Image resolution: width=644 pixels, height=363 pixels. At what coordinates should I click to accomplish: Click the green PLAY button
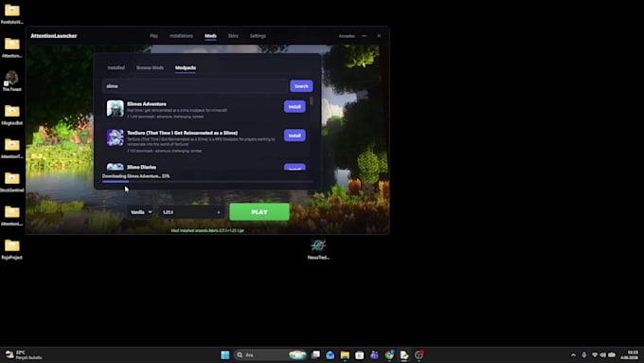point(259,212)
